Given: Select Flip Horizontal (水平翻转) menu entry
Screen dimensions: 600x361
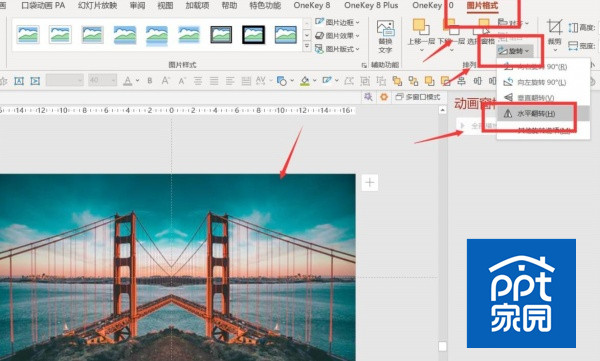Looking at the screenshot, I should (x=536, y=114).
